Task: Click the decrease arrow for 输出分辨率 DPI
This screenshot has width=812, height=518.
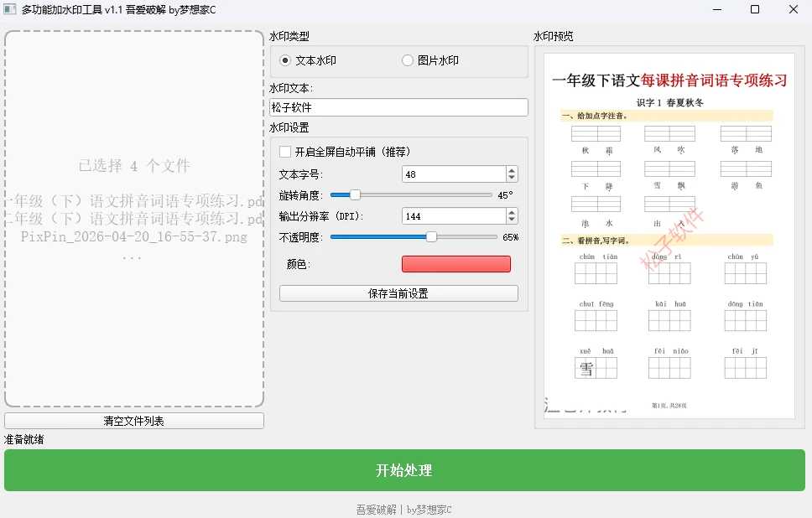Action: pos(512,219)
